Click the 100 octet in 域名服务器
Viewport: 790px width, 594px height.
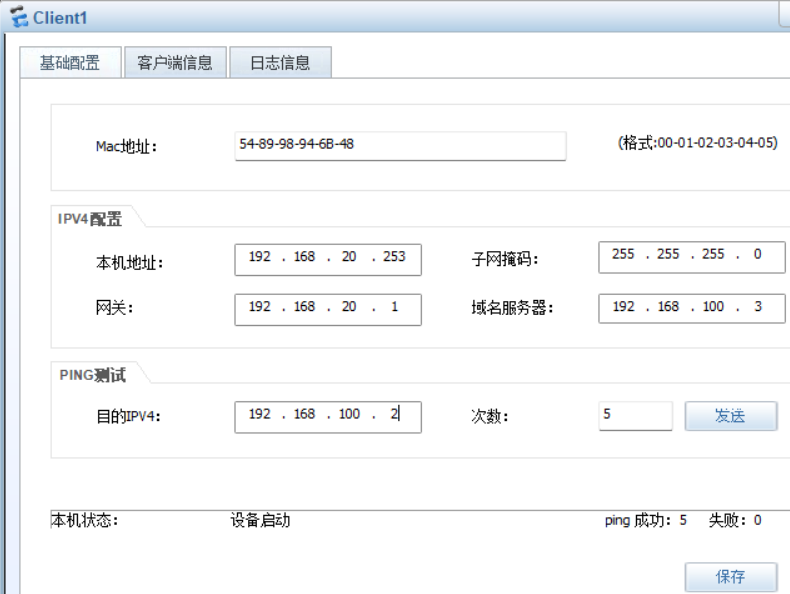tap(713, 306)
